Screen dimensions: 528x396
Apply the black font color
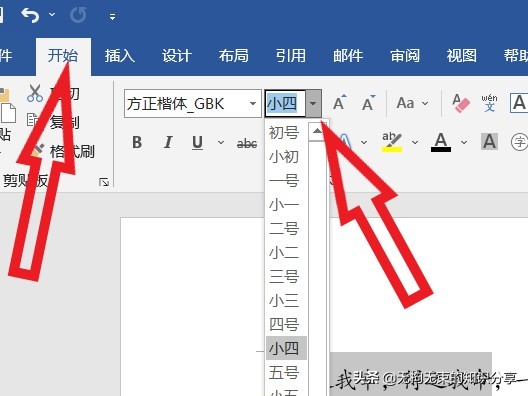(441, 142)
